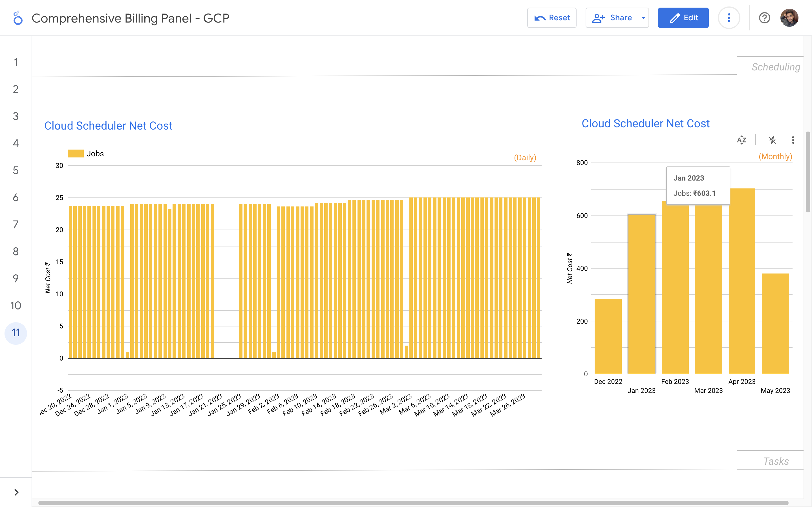Go to page 10
This screenshot has width=812, height=507.
pyautogui.click(x=16, y=306)
